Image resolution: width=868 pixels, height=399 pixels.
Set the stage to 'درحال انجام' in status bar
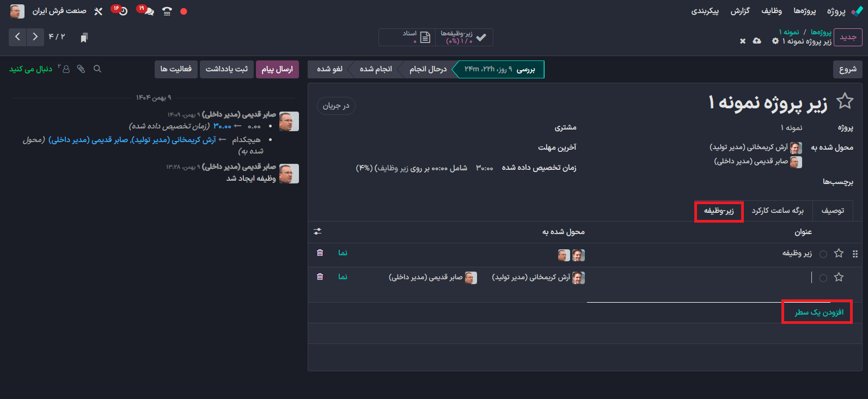point(427,69)
